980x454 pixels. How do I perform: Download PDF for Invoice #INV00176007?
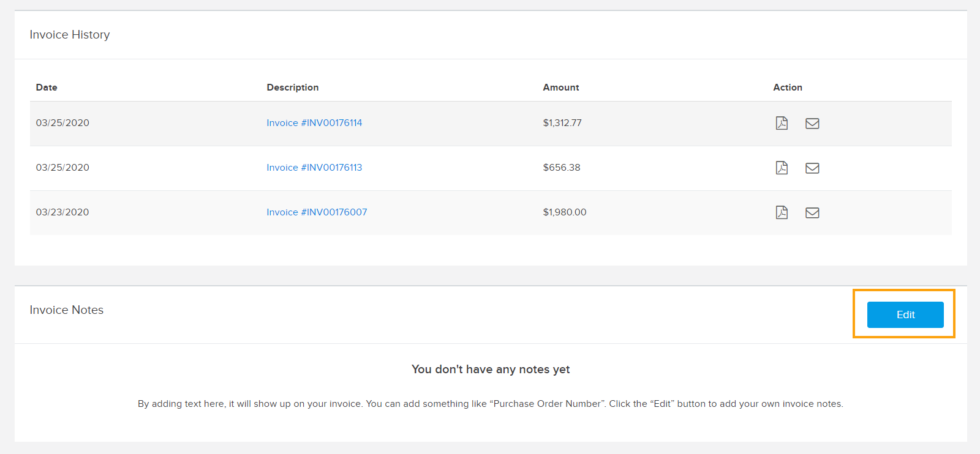point(782,212)
